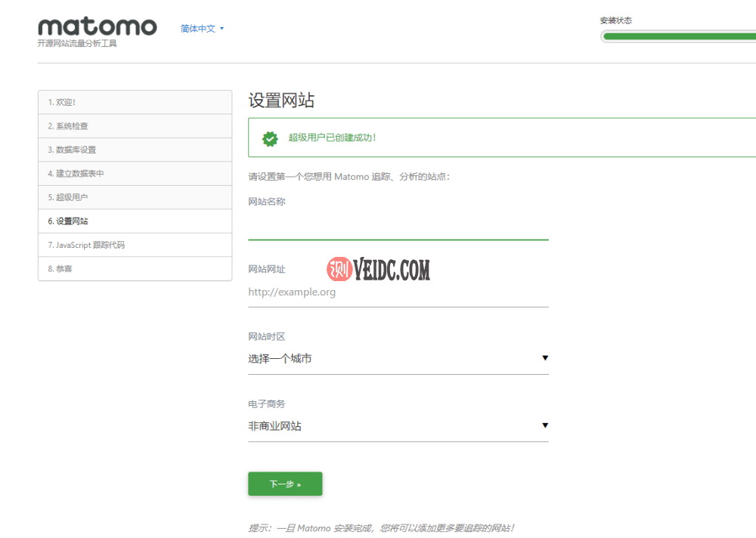This screenshot has height=538, width=756.
Task: Click the 开源网站流量分析工具 tagline
Action: (77, 43)
